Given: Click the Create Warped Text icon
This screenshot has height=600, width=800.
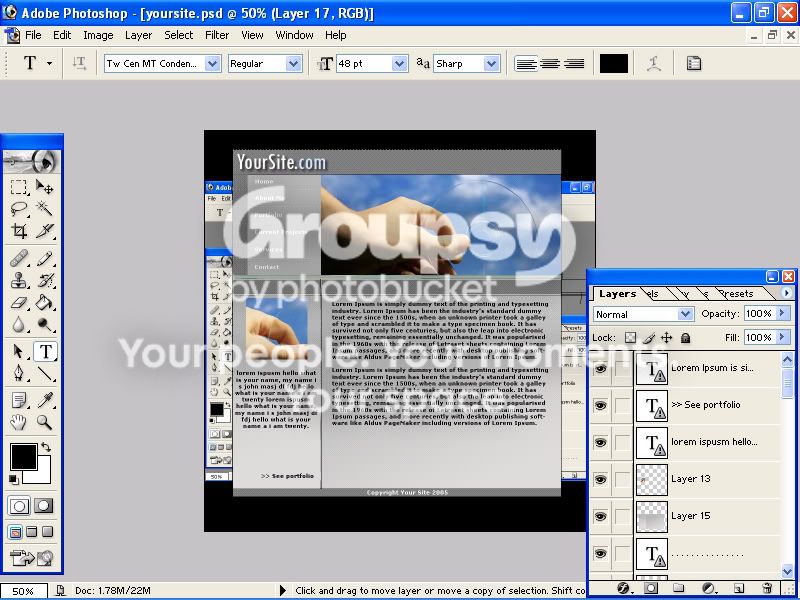Looking at the screenshot, I should pos(654,64).
